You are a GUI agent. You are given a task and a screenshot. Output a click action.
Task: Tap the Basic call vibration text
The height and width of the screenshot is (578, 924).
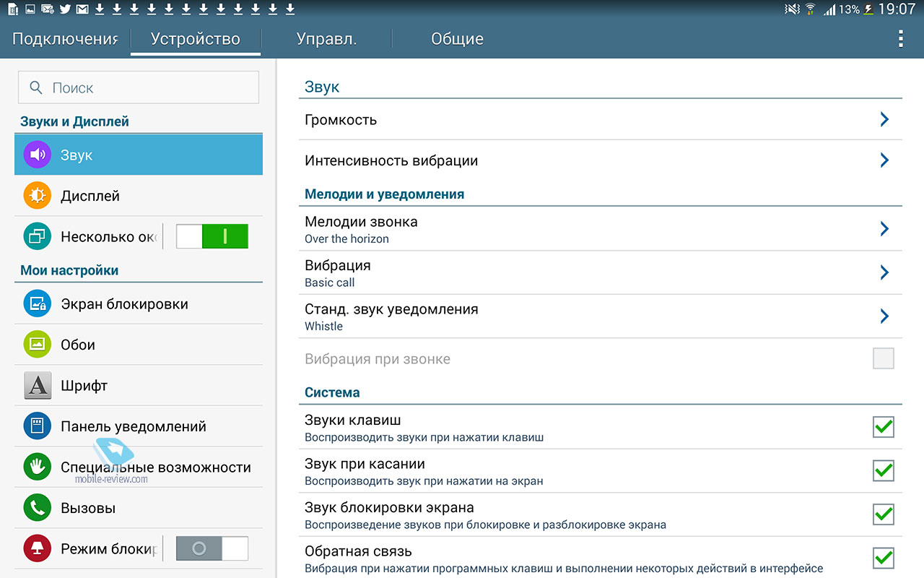330,282
